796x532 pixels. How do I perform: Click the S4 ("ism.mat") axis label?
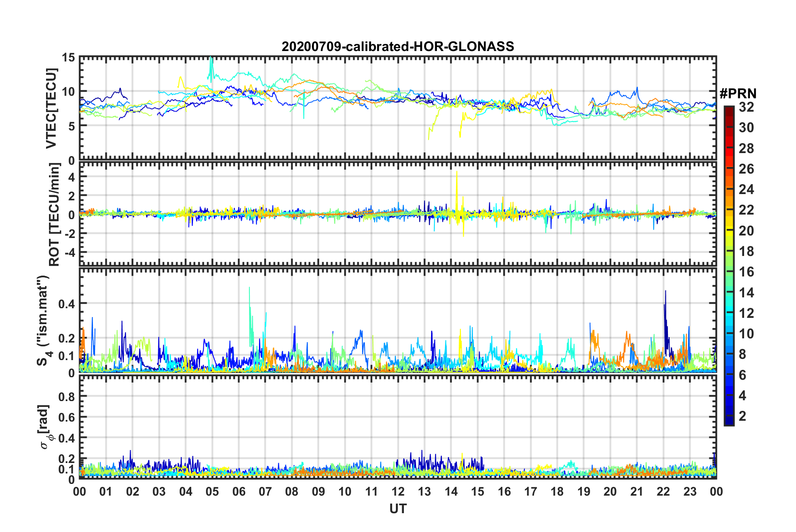[x=44, y=320]
